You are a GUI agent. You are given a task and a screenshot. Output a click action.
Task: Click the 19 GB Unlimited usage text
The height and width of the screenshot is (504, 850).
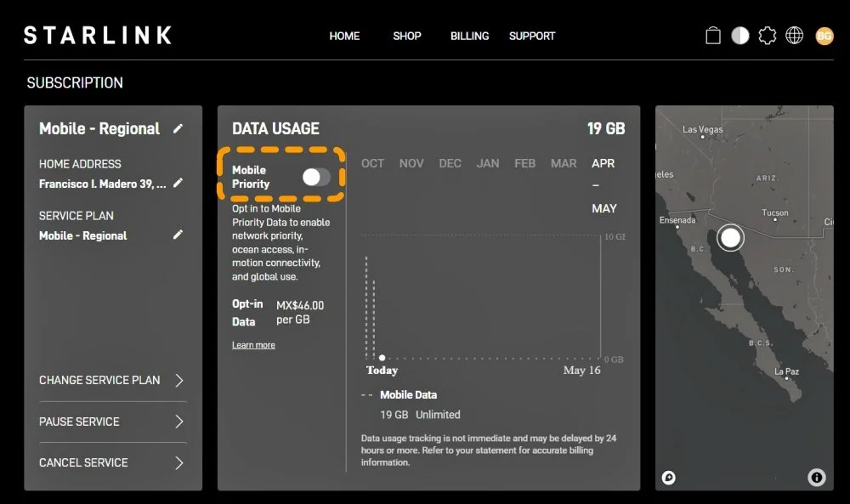[x=420, y=415]
